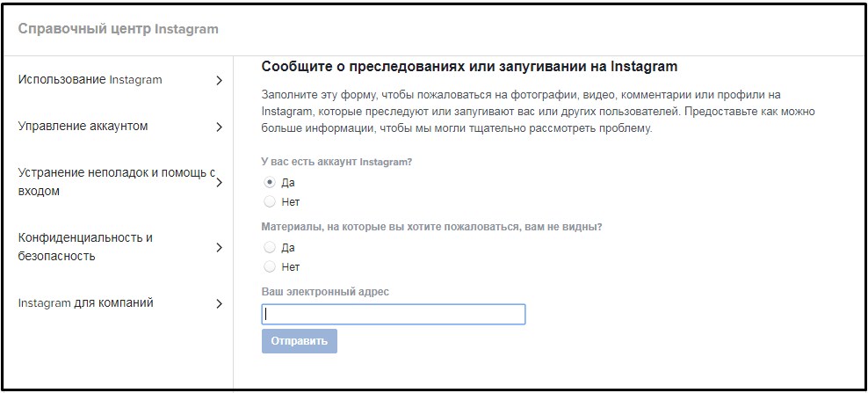
Task: Select "Да" radio for having an Instagram account
Action: coord(269,183)
